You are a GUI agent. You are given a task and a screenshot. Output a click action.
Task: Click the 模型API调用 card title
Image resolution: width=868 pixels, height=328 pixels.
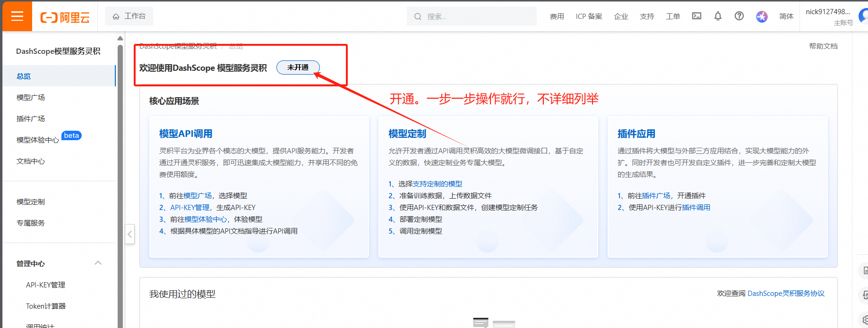click(186, 134)
